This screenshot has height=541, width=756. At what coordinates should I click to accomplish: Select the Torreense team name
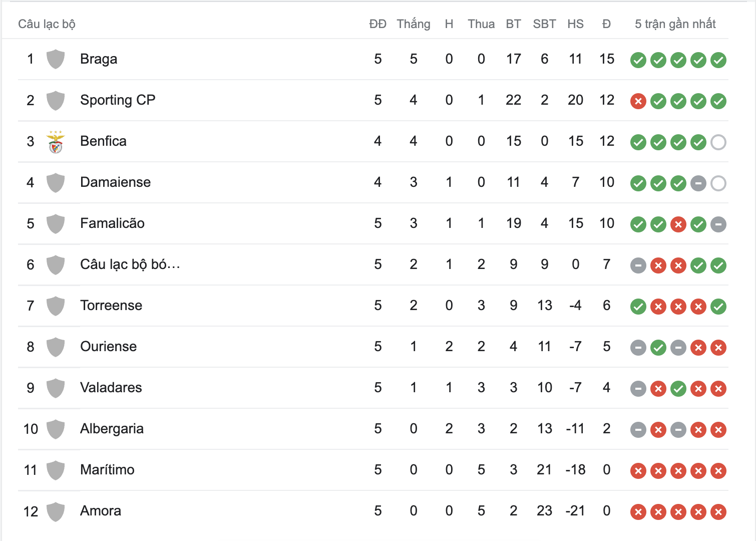coord(111,306)
